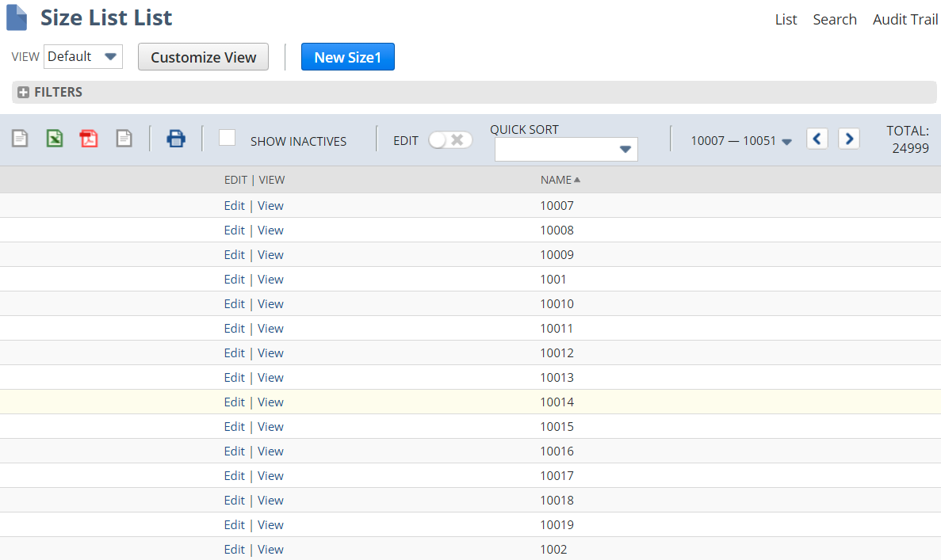Click the Customize View button

(204, 57)
